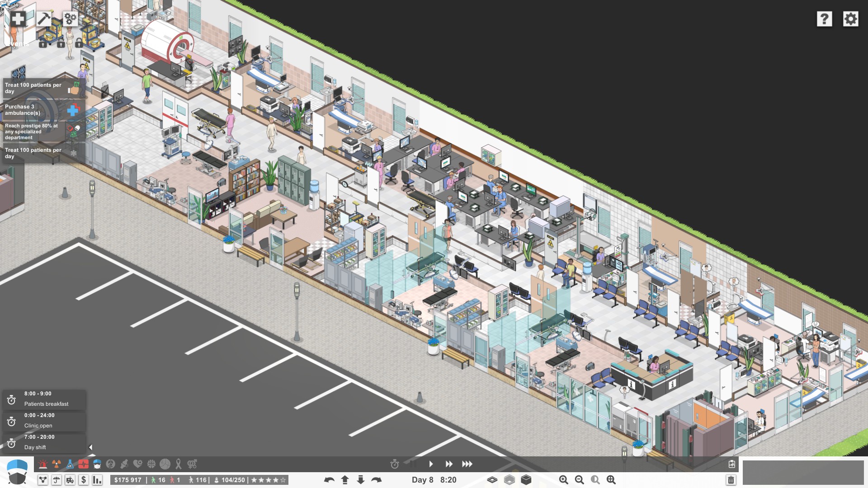Play the game at normal speed

pos(431,464)
